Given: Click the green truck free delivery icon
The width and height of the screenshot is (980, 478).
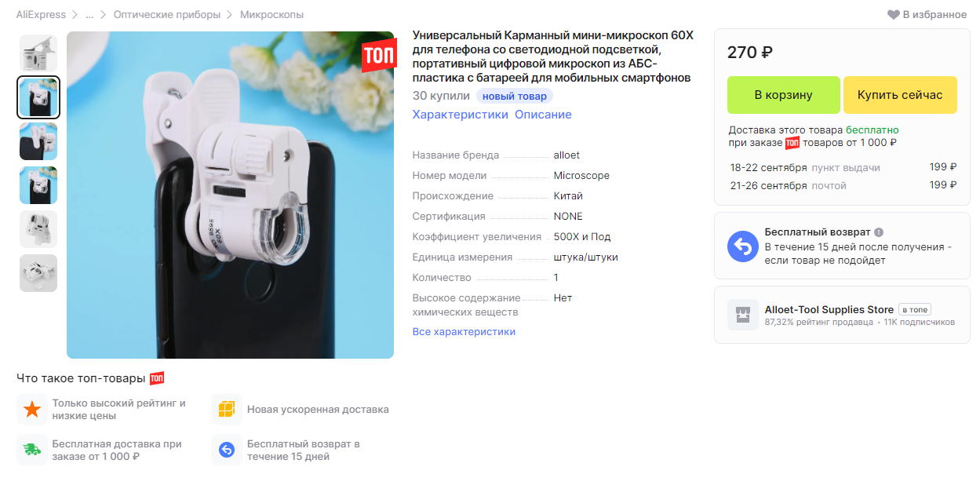Looking at the screenshot, I should pos(32,450).
